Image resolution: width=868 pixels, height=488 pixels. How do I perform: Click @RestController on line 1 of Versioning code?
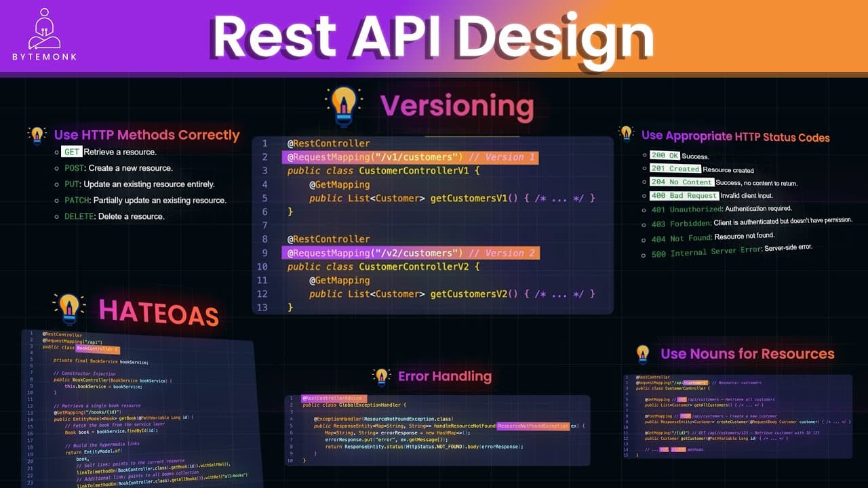click(328, 144)
